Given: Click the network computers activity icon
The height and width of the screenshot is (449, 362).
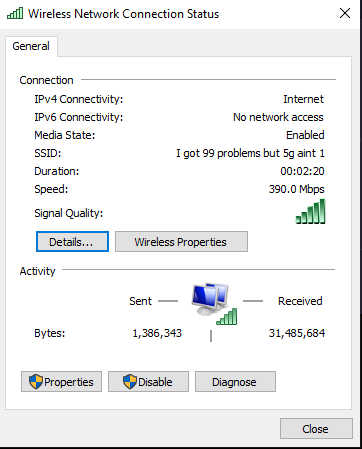Looking at the screenshot, I should [x=210, y=299].
